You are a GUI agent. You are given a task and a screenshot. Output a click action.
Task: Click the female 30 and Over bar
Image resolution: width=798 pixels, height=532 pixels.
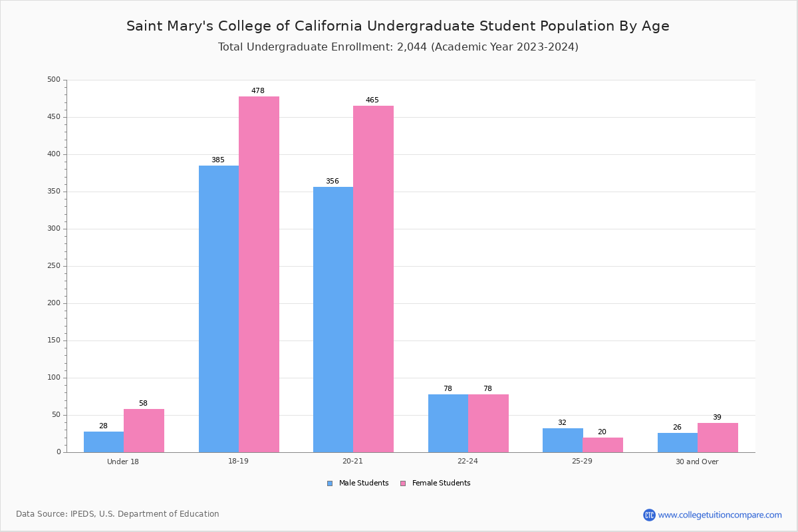click(718, 438)
